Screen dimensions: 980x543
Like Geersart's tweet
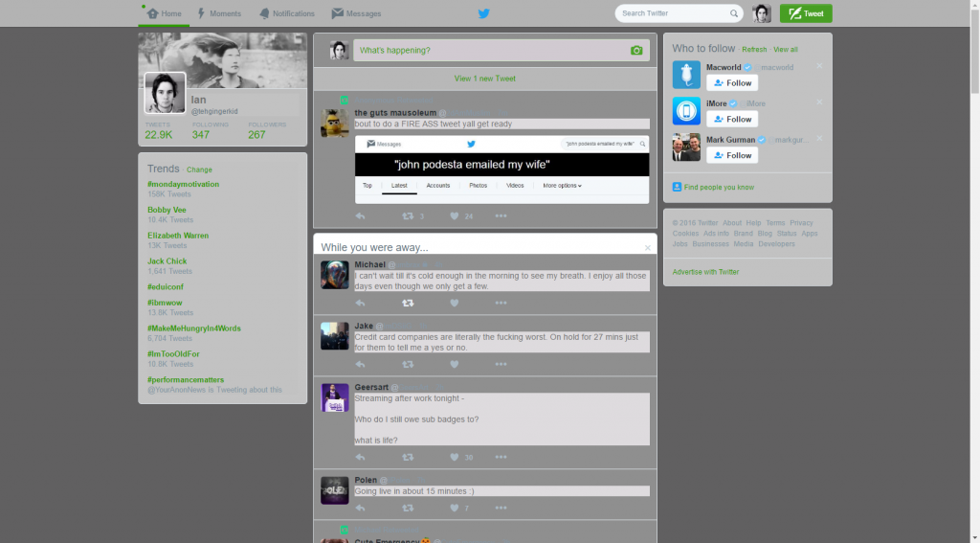[455, 458]
